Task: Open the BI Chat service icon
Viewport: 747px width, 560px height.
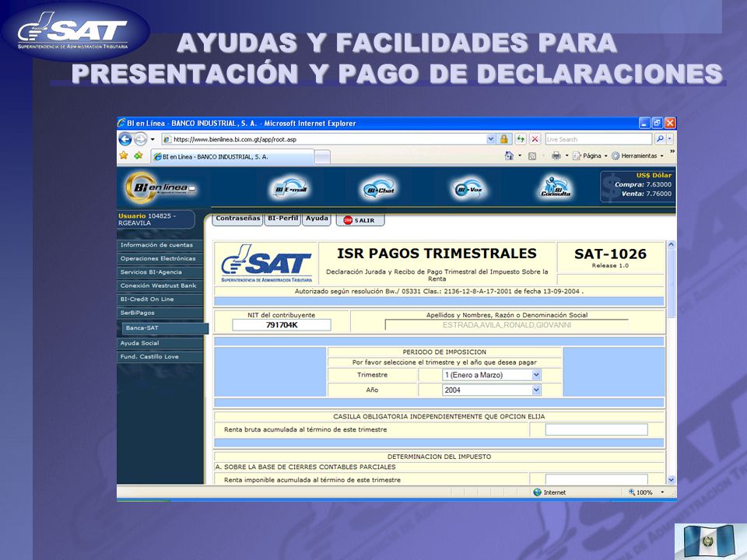Action: click(379, 188)
